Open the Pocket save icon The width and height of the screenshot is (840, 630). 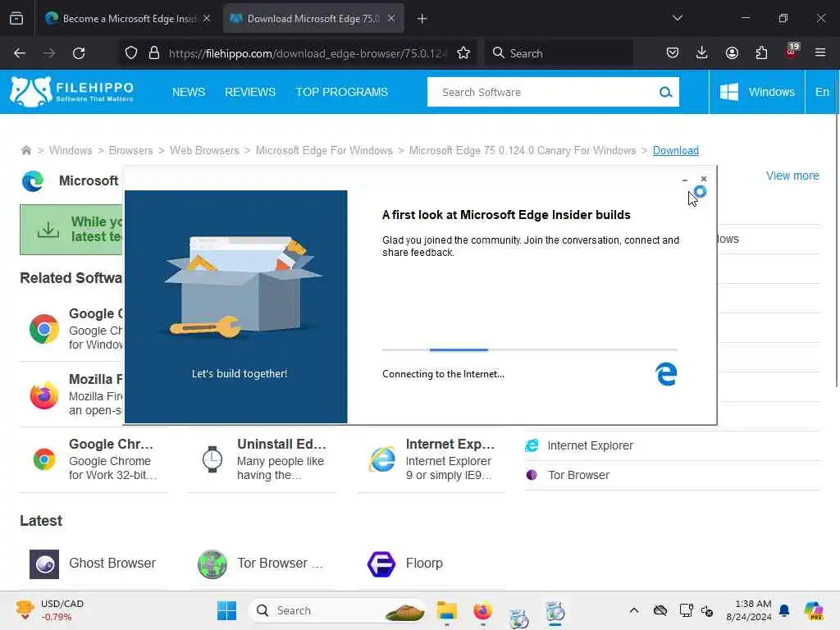click(x=673, y=52)
